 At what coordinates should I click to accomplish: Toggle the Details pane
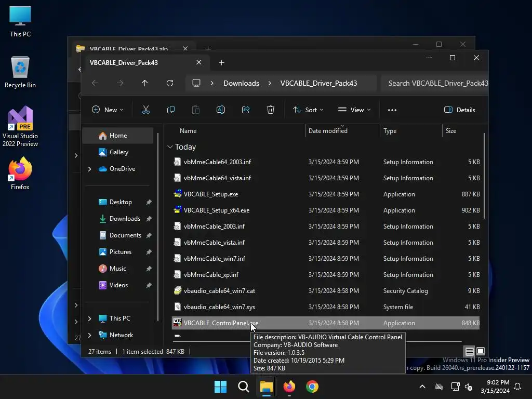(460, 110)
